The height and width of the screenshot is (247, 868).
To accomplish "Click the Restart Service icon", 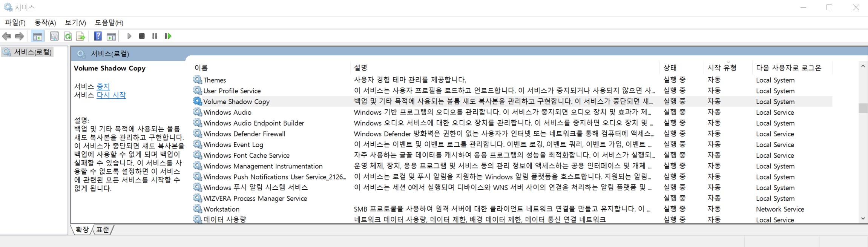I will tap(168, 36).
